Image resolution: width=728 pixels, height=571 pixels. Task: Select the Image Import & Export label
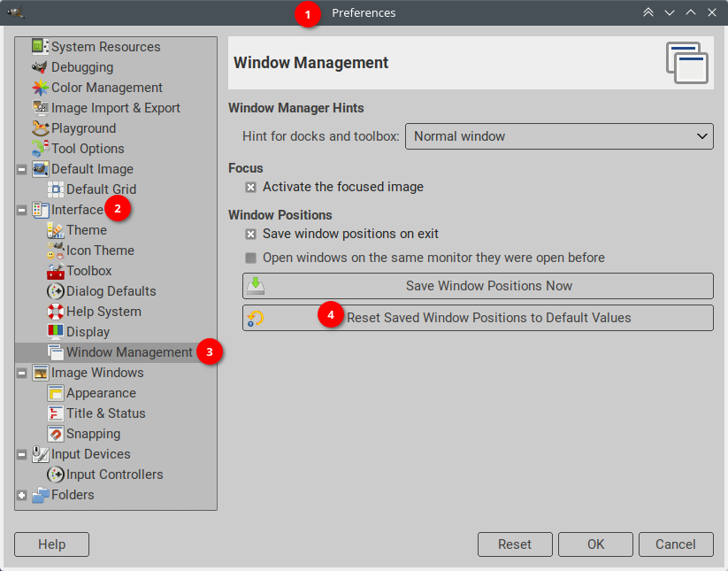pos(116,108)
